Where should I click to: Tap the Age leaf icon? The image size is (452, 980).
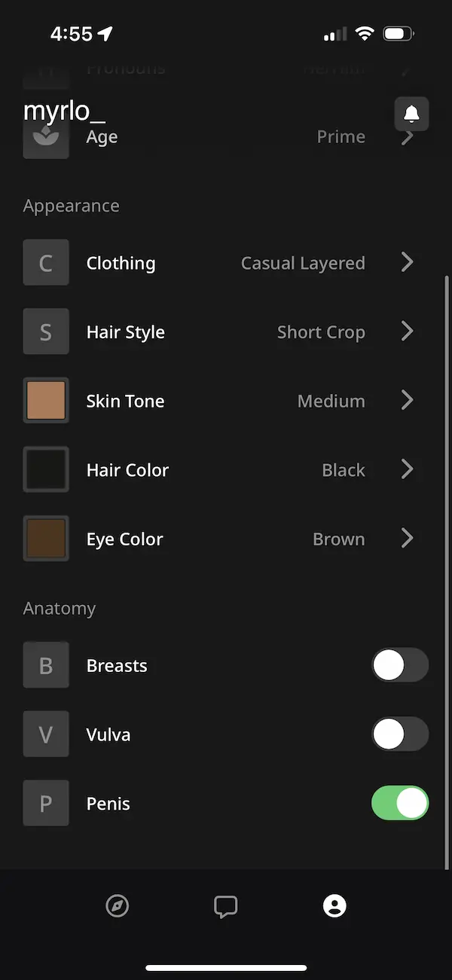[46, 138]
